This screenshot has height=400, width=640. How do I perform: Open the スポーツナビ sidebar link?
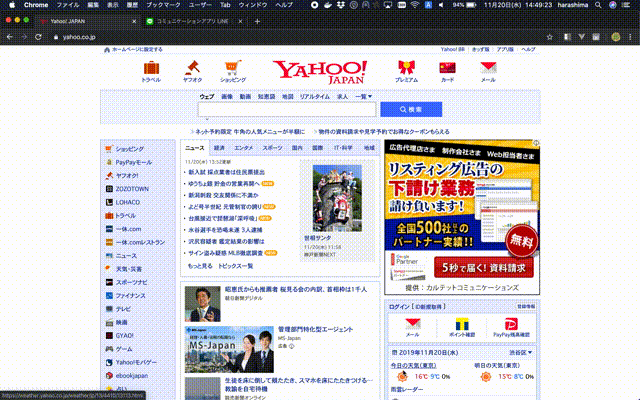point(131,282)
